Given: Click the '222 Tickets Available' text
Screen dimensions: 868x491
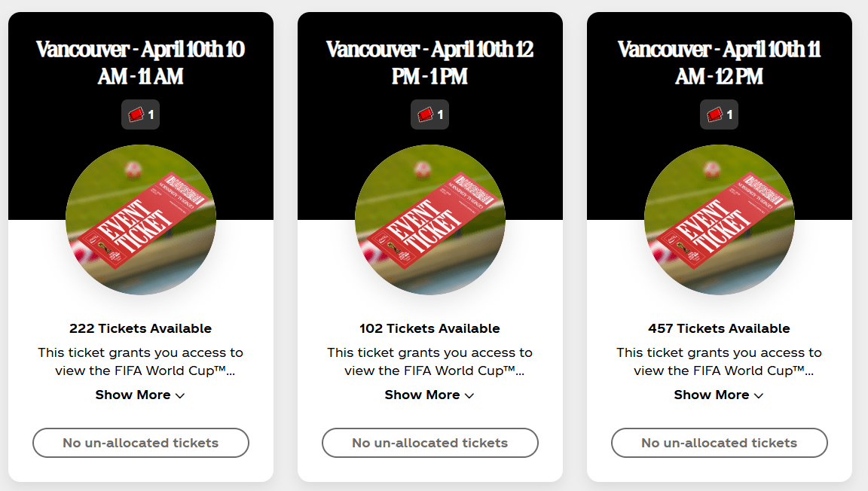Looking at the screenshot, I should tap(141, 328).
